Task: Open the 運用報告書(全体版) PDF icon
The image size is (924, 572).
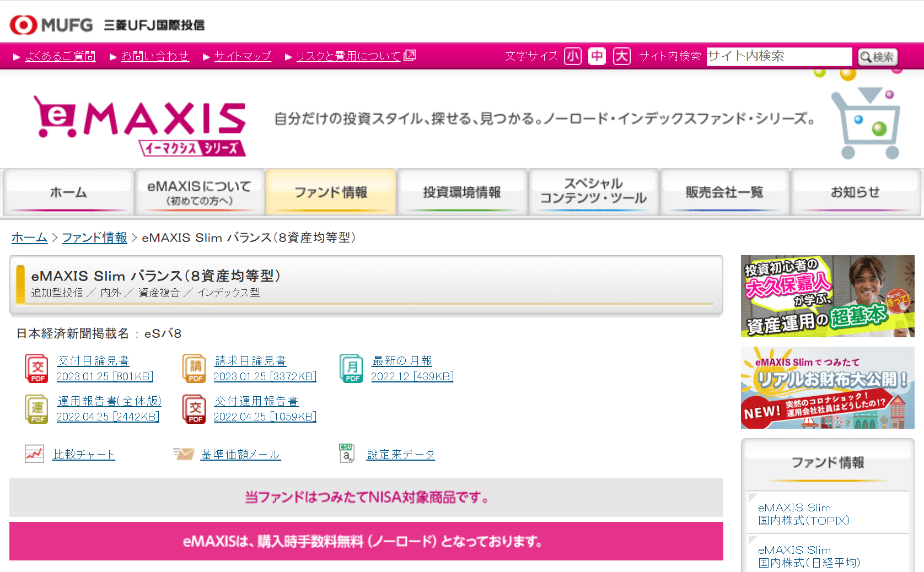Action: [x=37, y=409]
